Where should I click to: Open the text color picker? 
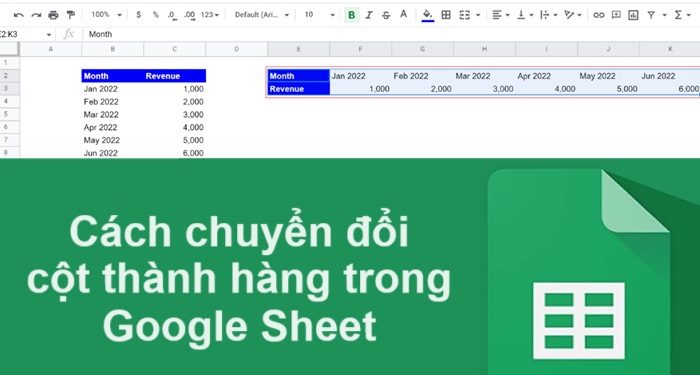(x=404, y=15)
